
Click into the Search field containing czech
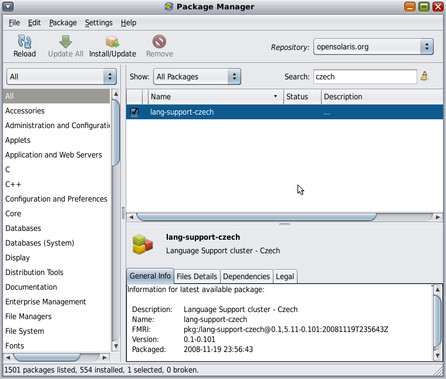coord(365,77)
